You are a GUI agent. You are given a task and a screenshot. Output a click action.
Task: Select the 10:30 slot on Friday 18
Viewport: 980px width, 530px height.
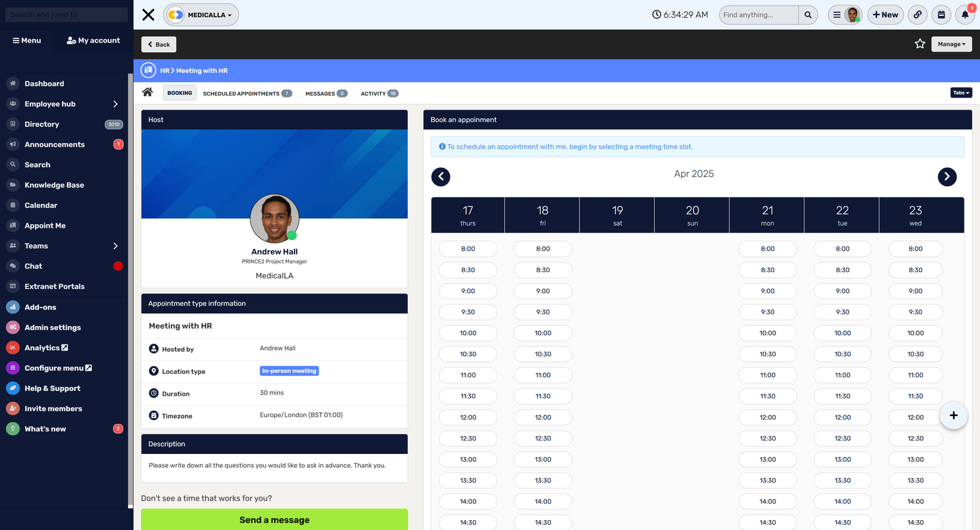[x=543, y=354]
